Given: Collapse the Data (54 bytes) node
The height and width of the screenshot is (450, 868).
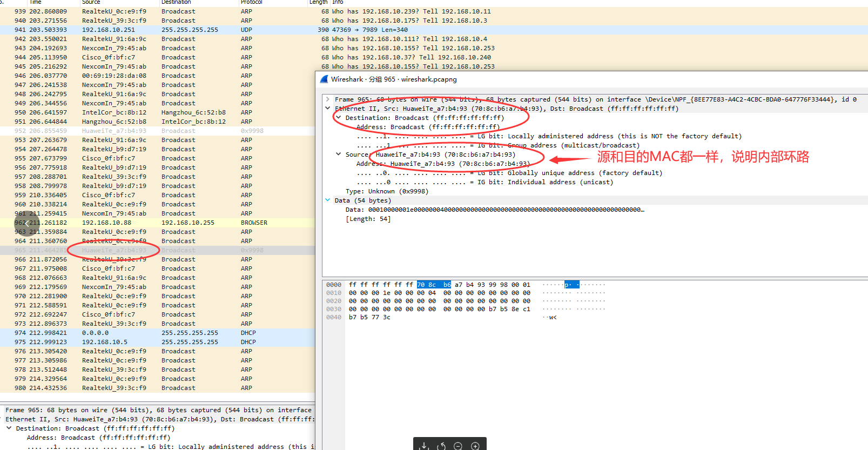Looking at the screenshot, I should (x=327, y=200).
